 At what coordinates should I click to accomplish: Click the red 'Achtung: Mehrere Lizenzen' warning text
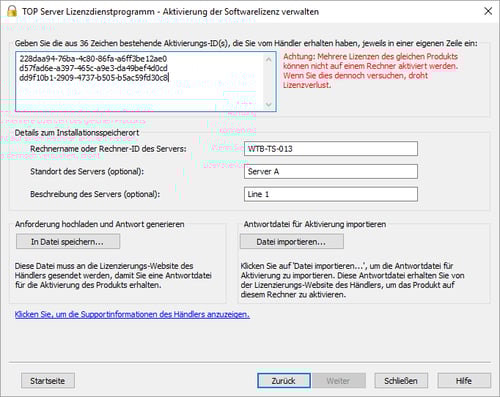371,71
